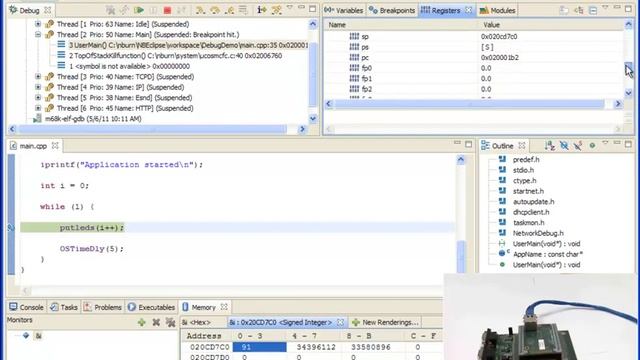Open the Problems tab
The width and height of the screenshot is (640, 360).
[102, 307]
